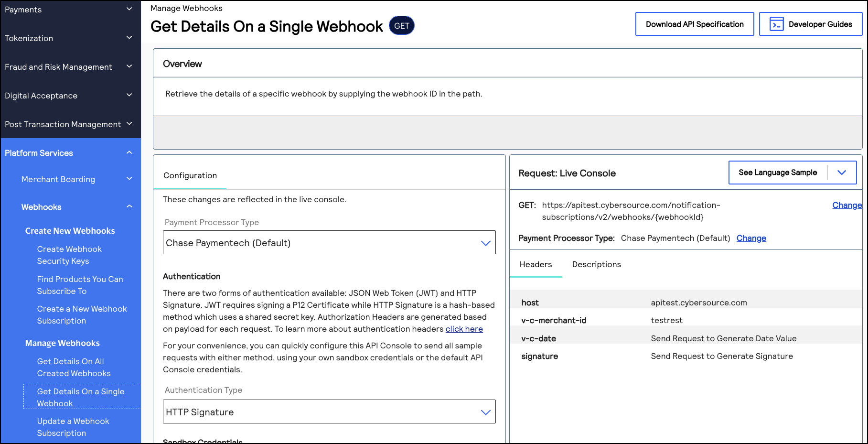Viewport: 868px width, 444px height.
Task: Follow the authentication "click here" link
Action: (x=464, y=329)
